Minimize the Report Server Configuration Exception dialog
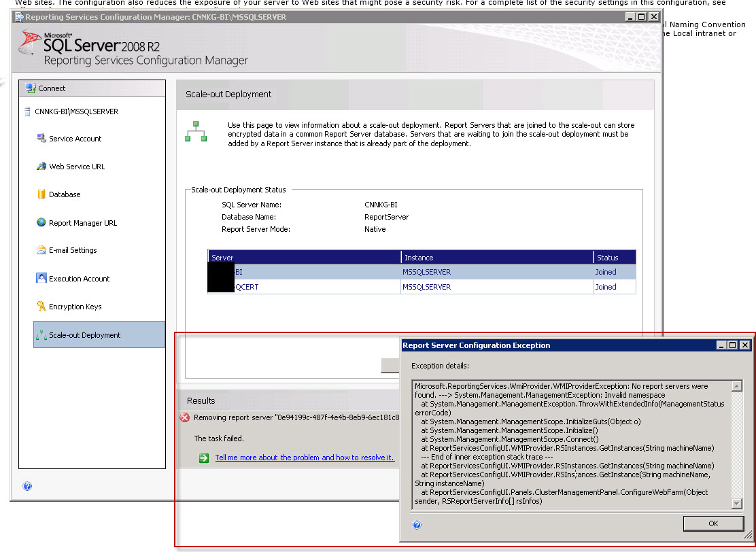Viewport: 756px width, 552px height. point(722,345)
